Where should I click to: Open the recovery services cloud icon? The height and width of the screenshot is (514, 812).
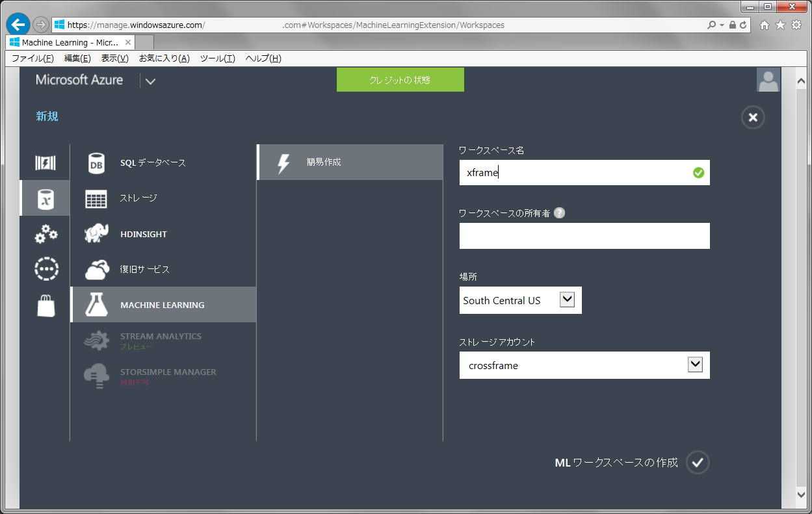point(96,269)
